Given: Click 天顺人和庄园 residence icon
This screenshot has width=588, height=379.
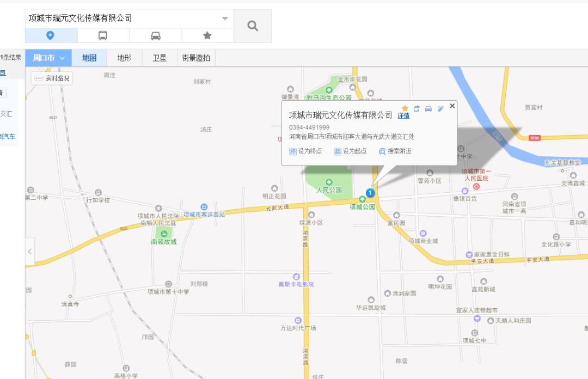Looking at the screenshot, I should pyautogui.click(x=491, y=321).
